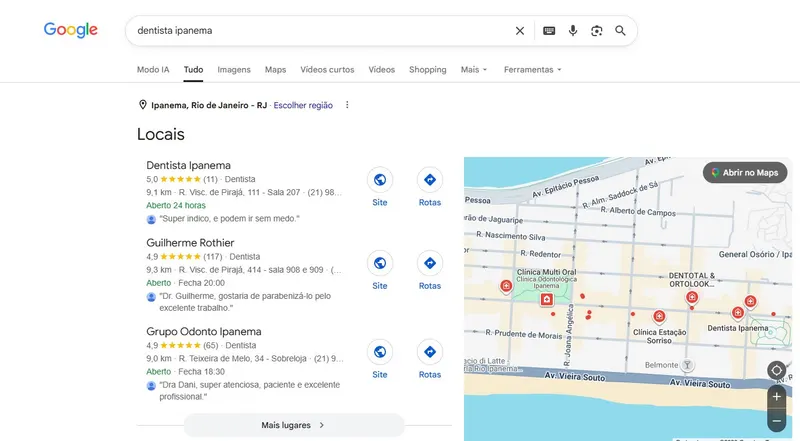Click the reviewer avatar beside 'Super indico'

(151, 219)
